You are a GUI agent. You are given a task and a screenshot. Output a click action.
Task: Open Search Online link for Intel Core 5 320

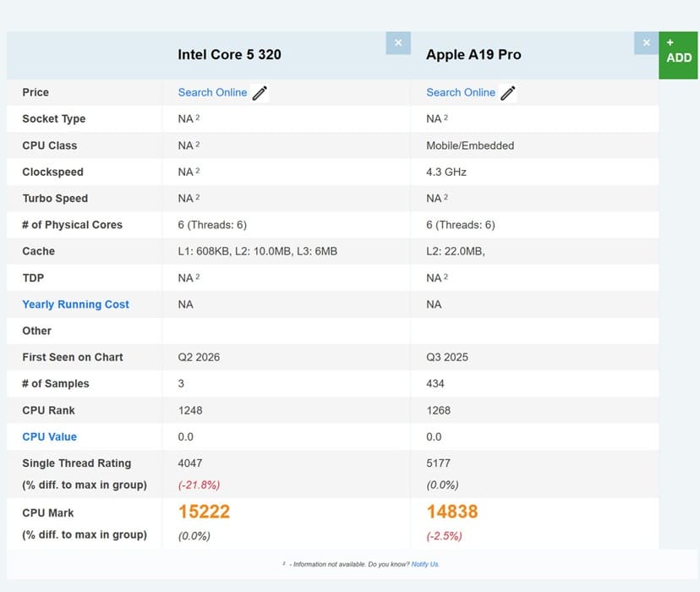click(x=212, y=92)
